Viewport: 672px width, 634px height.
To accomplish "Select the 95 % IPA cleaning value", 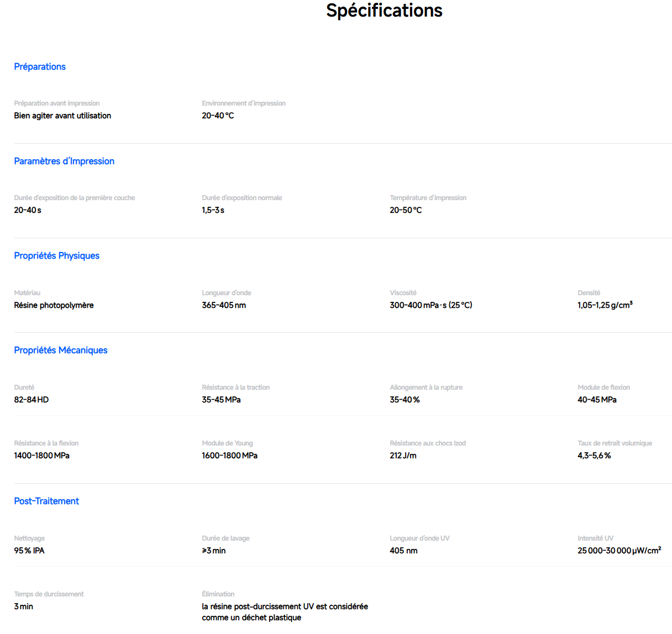I will 29,551.
